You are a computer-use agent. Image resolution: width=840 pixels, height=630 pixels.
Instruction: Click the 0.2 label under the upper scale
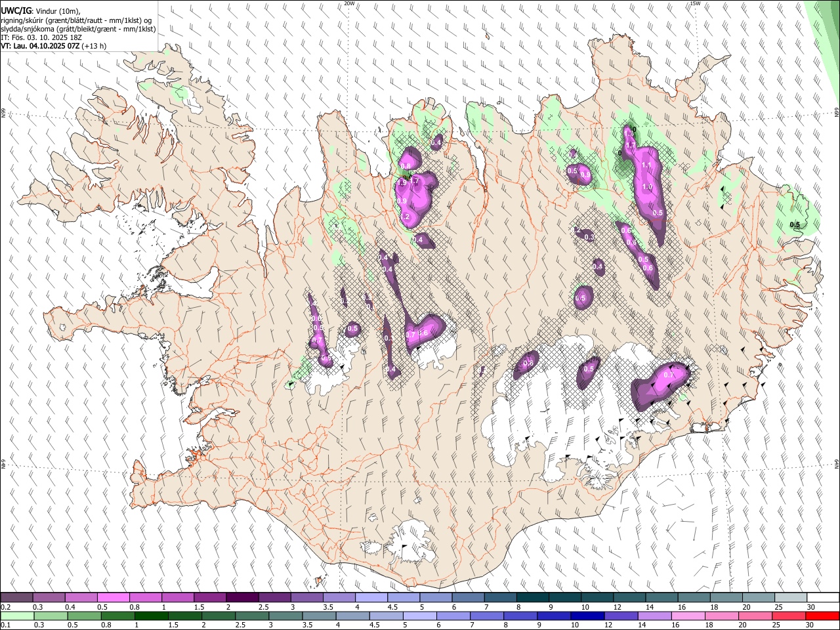[5, 607]
